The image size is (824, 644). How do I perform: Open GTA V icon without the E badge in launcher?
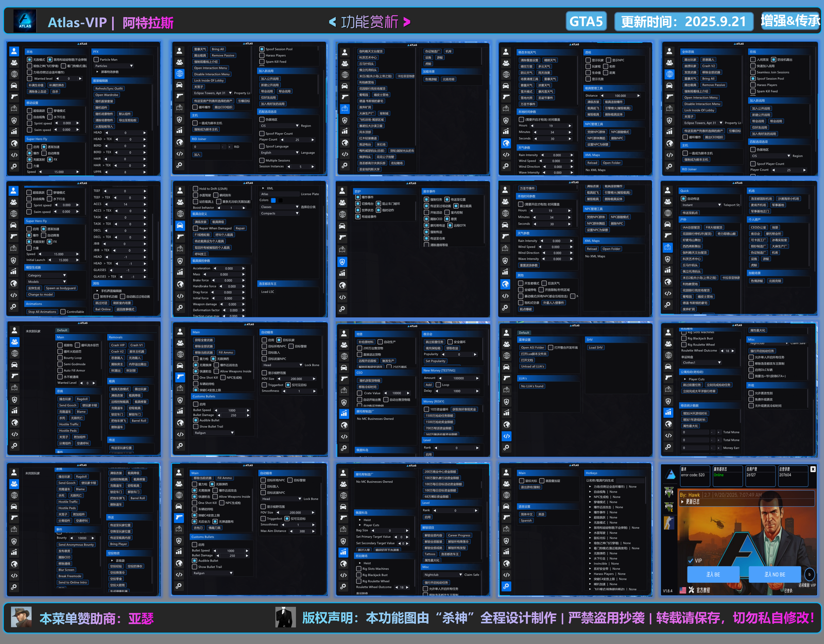tap(669, 492)
